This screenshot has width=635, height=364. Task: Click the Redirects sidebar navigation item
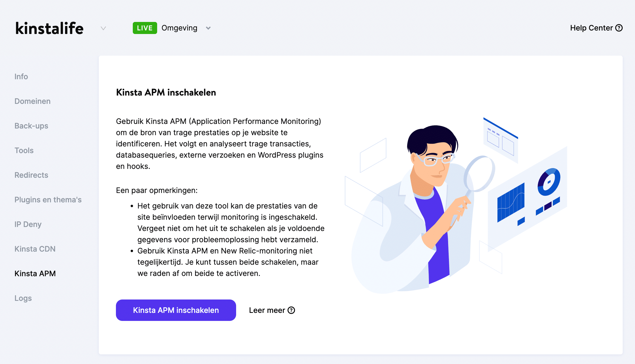click(x=31, y=175)
